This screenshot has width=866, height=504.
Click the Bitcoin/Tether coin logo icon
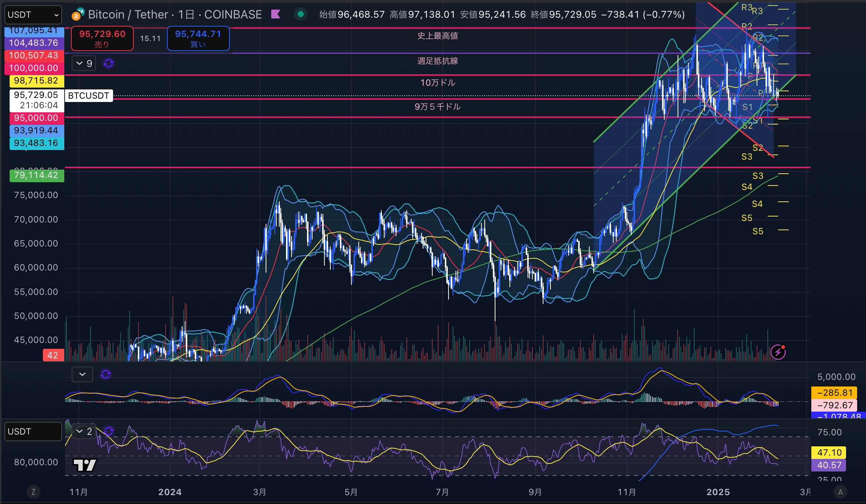(78, 14)
